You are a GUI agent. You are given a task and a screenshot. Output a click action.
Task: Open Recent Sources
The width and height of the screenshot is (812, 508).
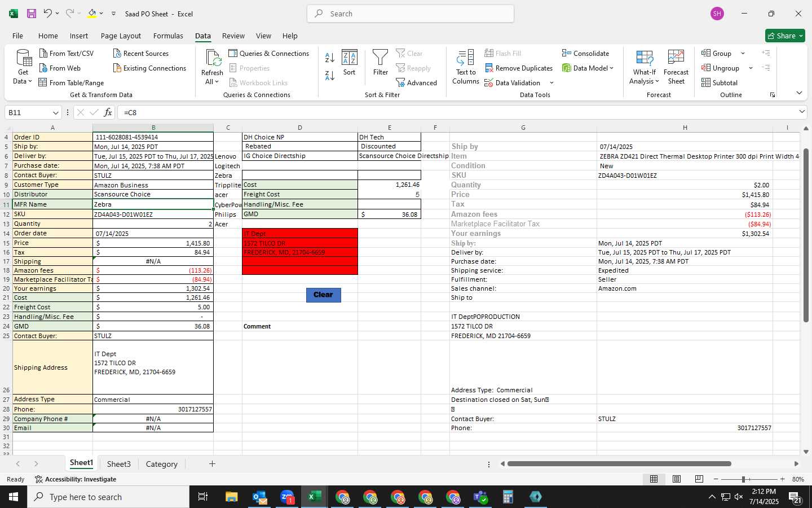141,54
